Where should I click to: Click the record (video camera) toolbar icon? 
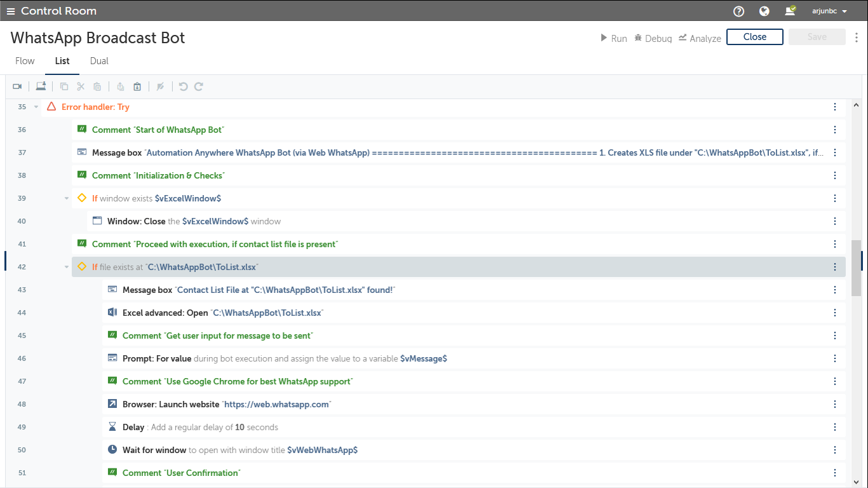click(17, 86)
